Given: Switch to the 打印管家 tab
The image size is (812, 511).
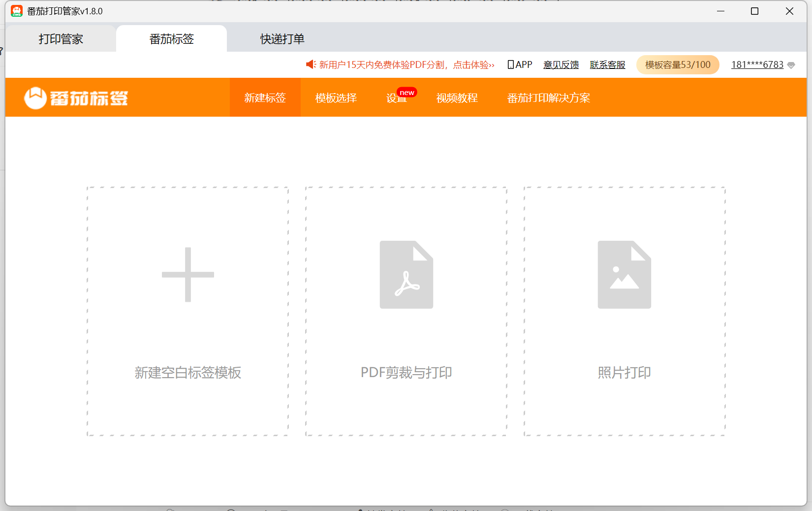Looking at the screenshot, I should coord(61,39).
